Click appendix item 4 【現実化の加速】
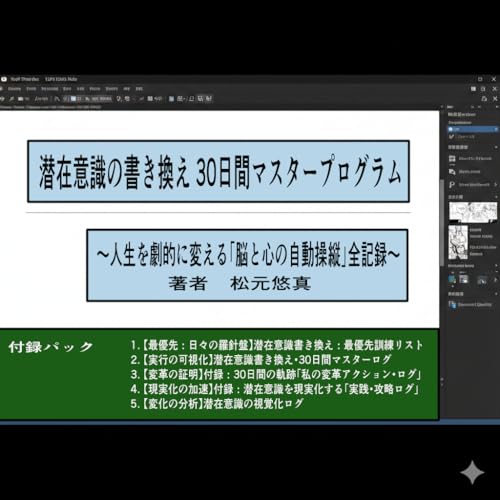The image size is (500, 500). click(x=275, y=389)
